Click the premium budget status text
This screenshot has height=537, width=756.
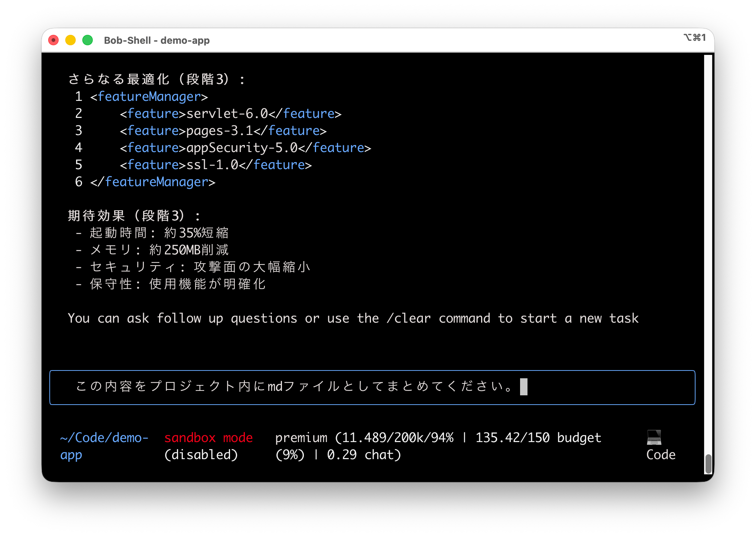pyautogui.click(x=438, y=438)
